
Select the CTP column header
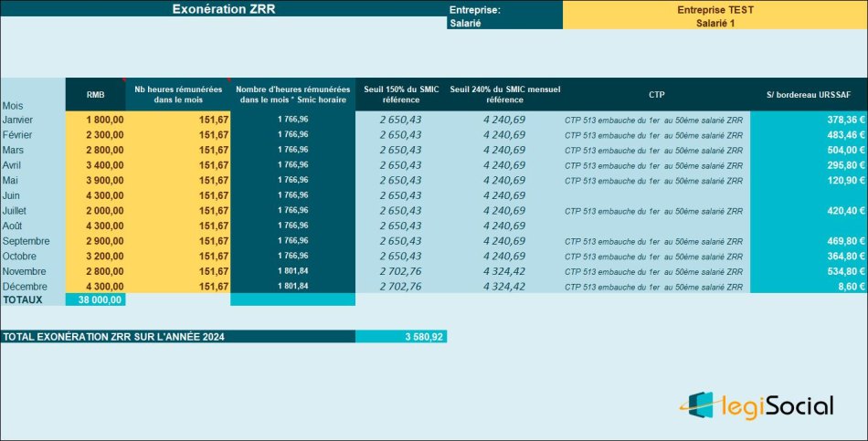click(656, 94)
